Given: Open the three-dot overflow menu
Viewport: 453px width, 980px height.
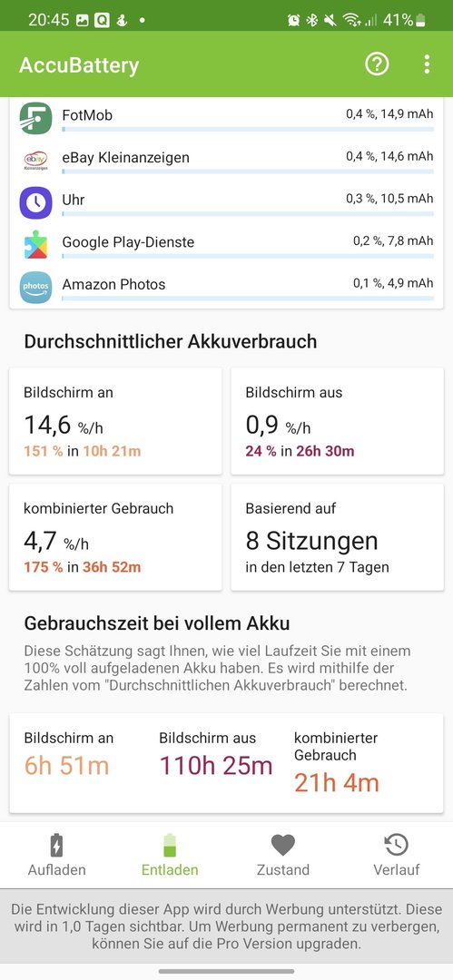Looking at the screenshot, I should [x=427, y=64].
